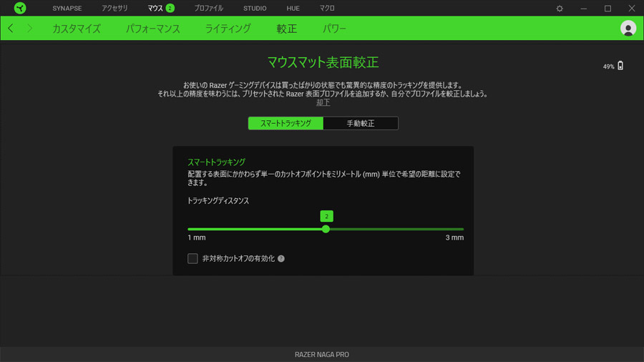
Task: Show help for 非対称カットオフ question icon
Action: coord(281,258)
